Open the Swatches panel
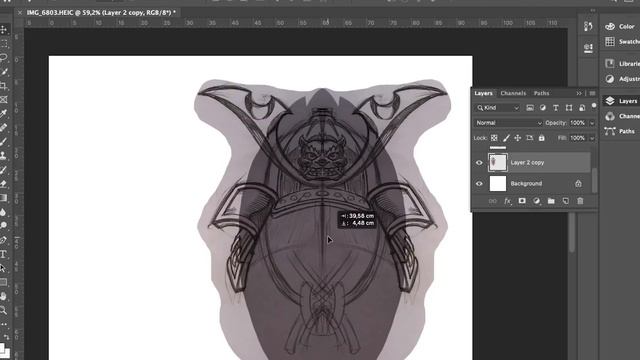Image resolution: width=640 pixels, height=360 pixels. coord(621,42)
